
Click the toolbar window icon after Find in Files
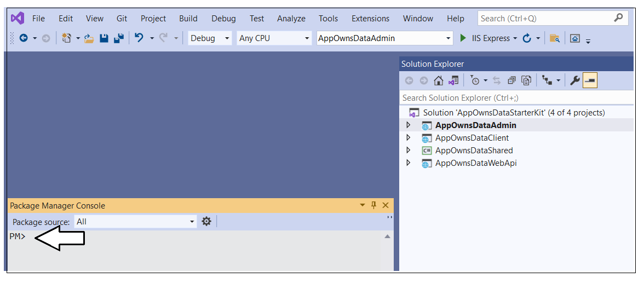(576, 38)
